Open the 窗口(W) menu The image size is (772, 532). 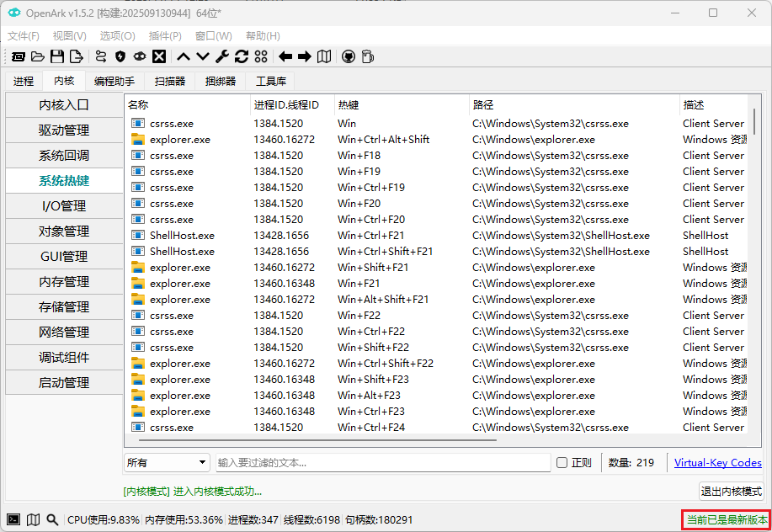point(213,36)
